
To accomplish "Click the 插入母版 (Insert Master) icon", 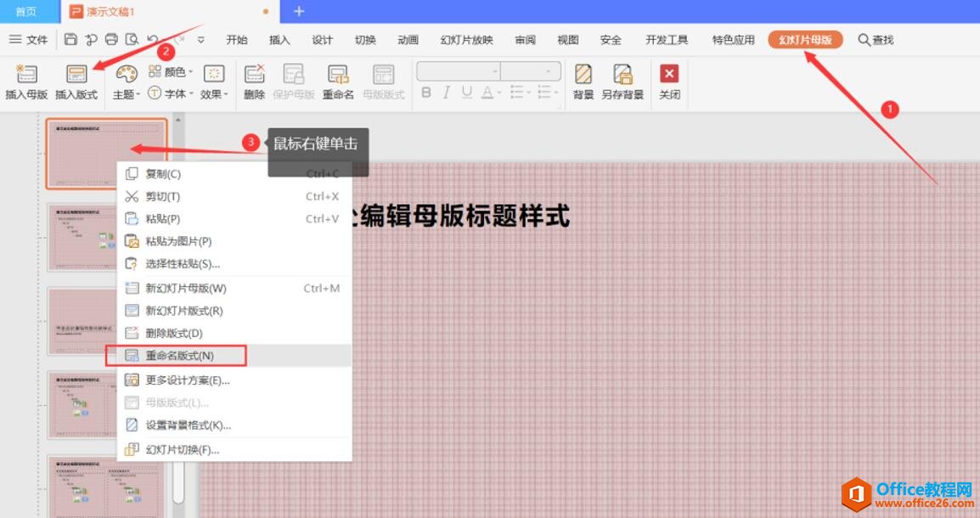I will click(26, 75).
